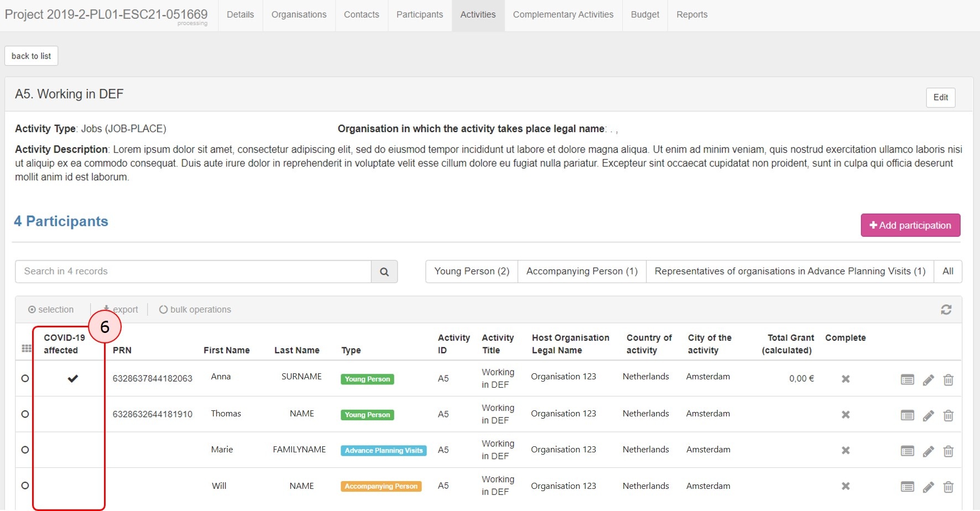Viewport: 980px width, 511px height.
Task: Edit Marie FAMILYNAME's participation with the pencil icon
Action: (929, 451)
